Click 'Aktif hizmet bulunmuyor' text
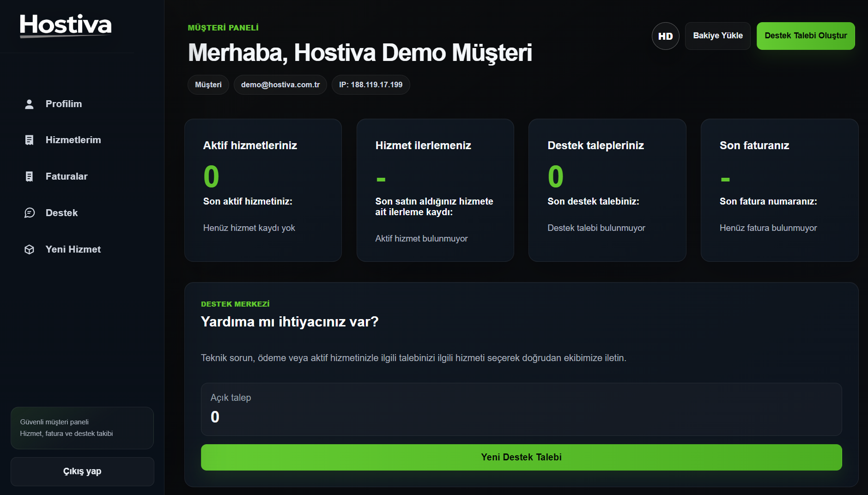Screen dimensions: 868x495 (421, 239)
